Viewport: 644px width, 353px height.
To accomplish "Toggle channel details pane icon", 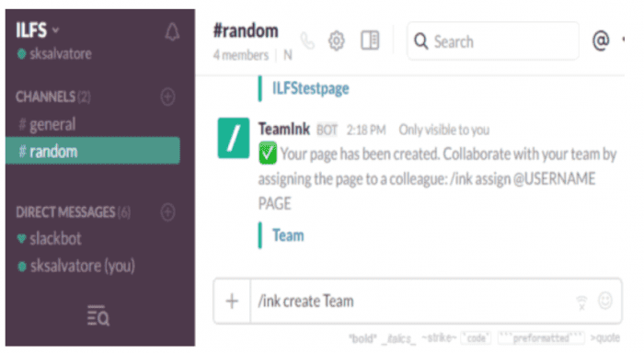I will [x=370, y=40].
